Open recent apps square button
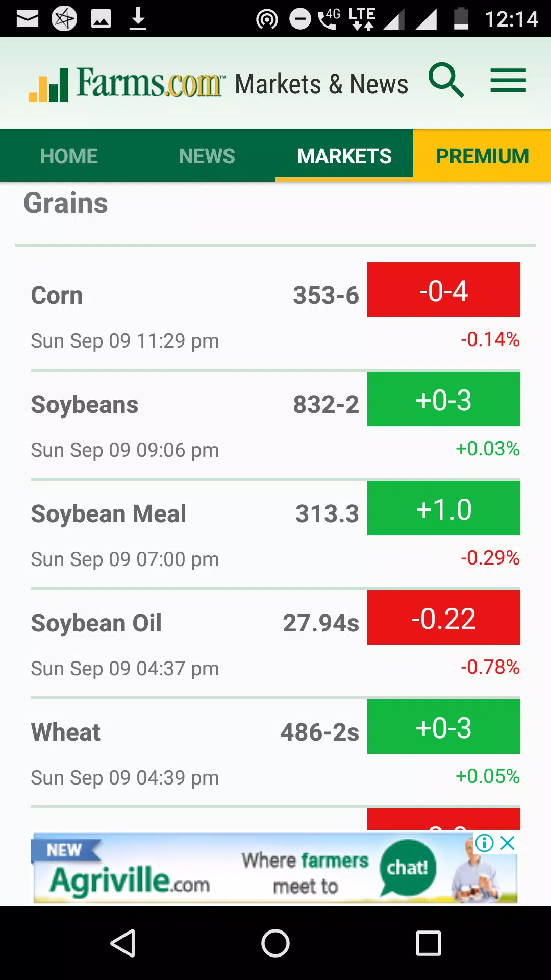The width and height of the screenshot is (551, 980). pyautogui.click(x=429, y=943)
